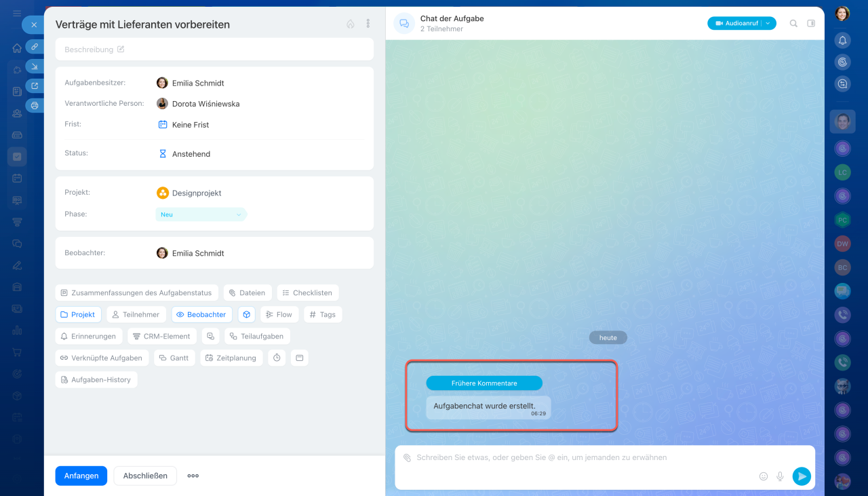Open the hamburger menu in left sidebar
The image size is (868, 496).
(x=17, y=13)
